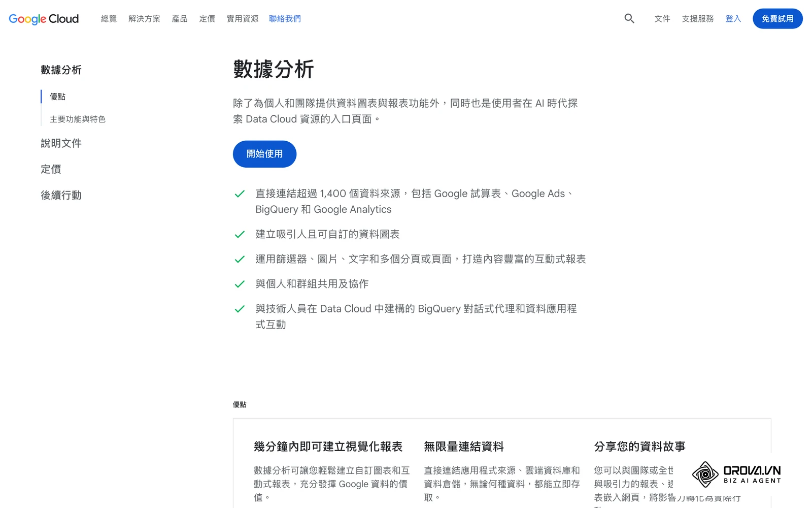Screen dimensions: 812x508
Task: Open the 定價 top nav item
Action: tap(207, 19)
